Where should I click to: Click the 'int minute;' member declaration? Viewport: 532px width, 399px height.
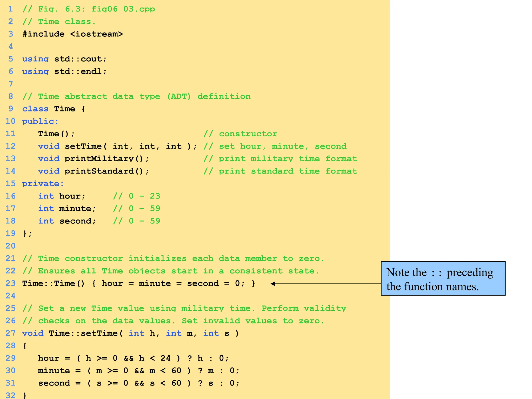[x=67, y=209]
